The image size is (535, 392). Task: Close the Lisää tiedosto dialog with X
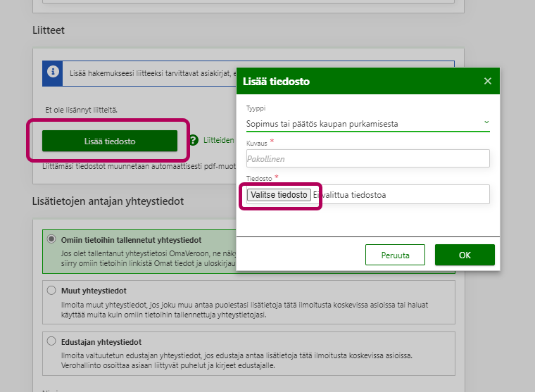(x=487, y=81)
